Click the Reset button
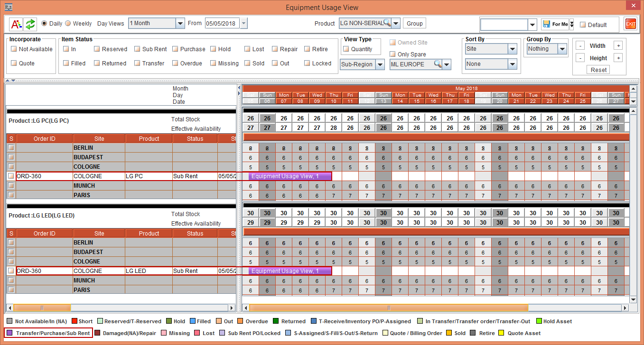644x345 pixels. [x=598, y=70]
